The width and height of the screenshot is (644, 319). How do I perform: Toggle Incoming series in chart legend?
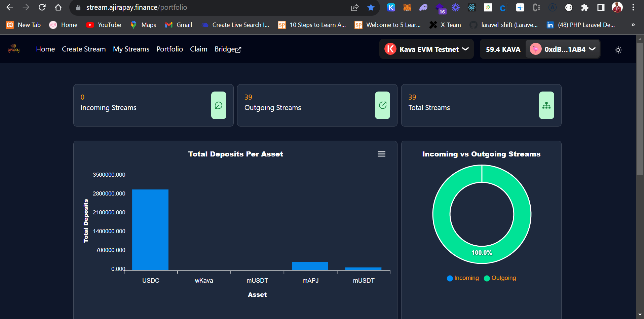pyautogui.click(x=463, y=278)
